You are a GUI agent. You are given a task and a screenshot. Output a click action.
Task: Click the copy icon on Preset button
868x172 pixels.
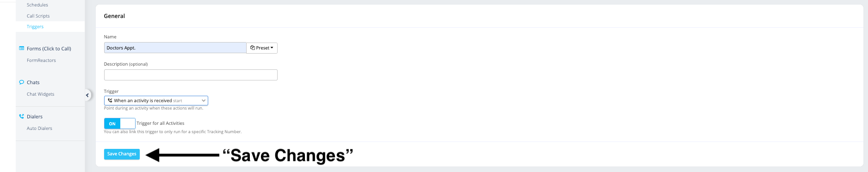253,48
